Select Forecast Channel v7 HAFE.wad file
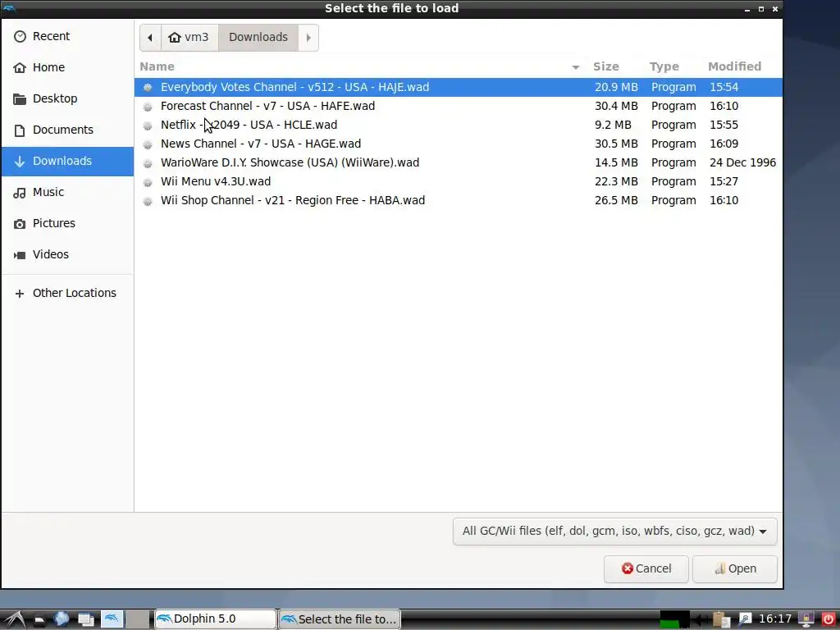840x630 pixels. pos(458,106)
